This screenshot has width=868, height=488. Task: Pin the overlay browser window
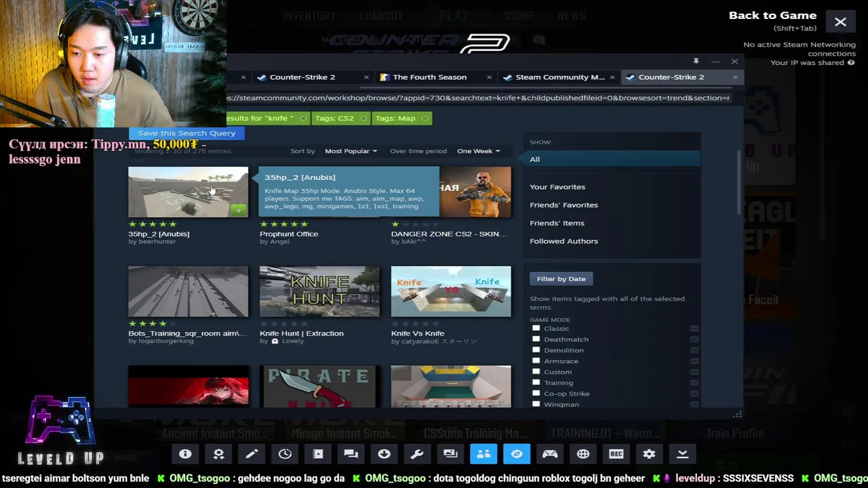(696, 62)
